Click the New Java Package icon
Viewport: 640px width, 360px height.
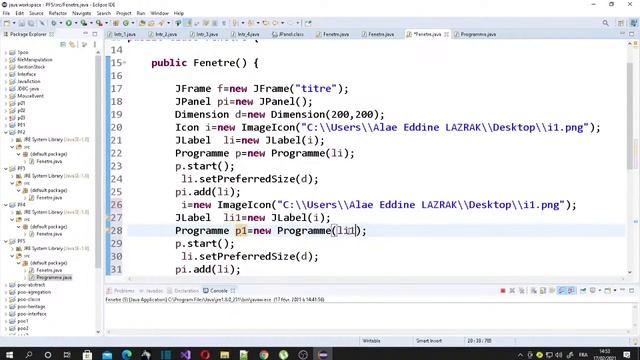[x=116, y=23]
